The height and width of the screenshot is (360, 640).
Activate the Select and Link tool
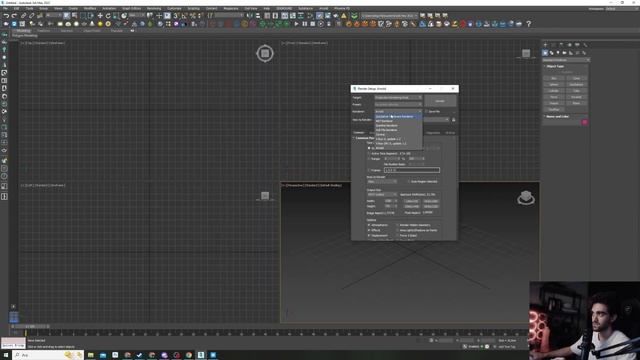24,16
